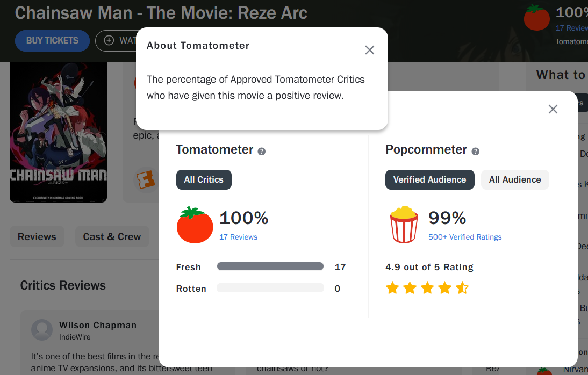Screen dimensions: 588x375
Task: Click the Chainsaw Man movie poster
Action: pos(58,132)
